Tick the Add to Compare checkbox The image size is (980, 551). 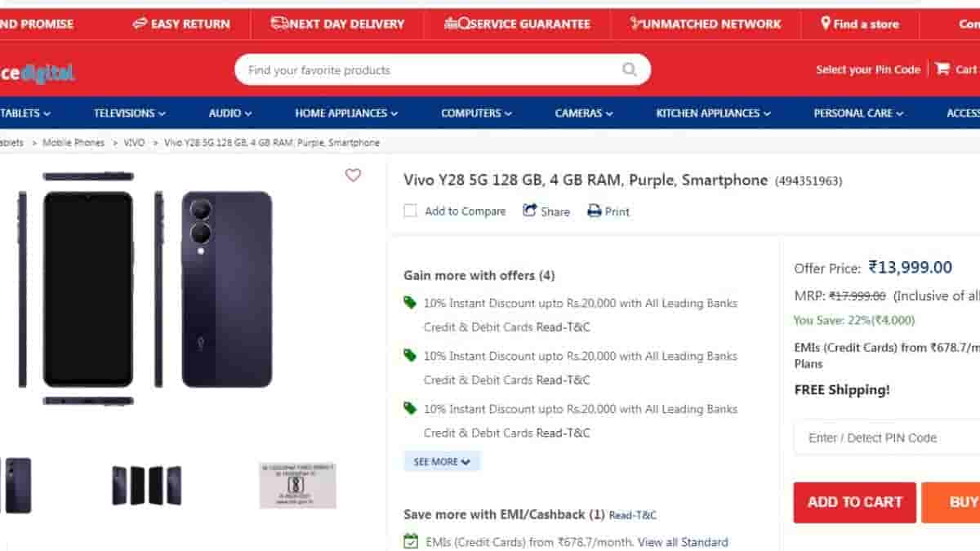coord(410,211)
